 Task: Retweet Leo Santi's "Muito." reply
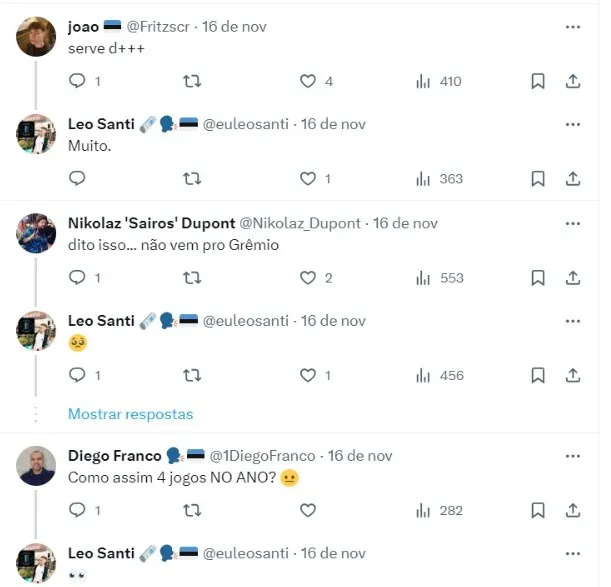pos(193,179)
